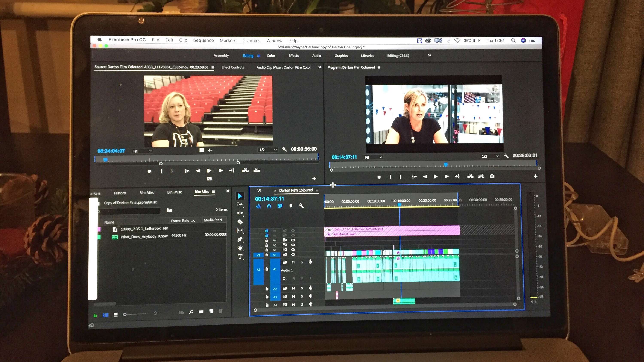The width and height of the screenshot is (644, 362).
Task: Select the Slip tool
Action: point(240,230)
